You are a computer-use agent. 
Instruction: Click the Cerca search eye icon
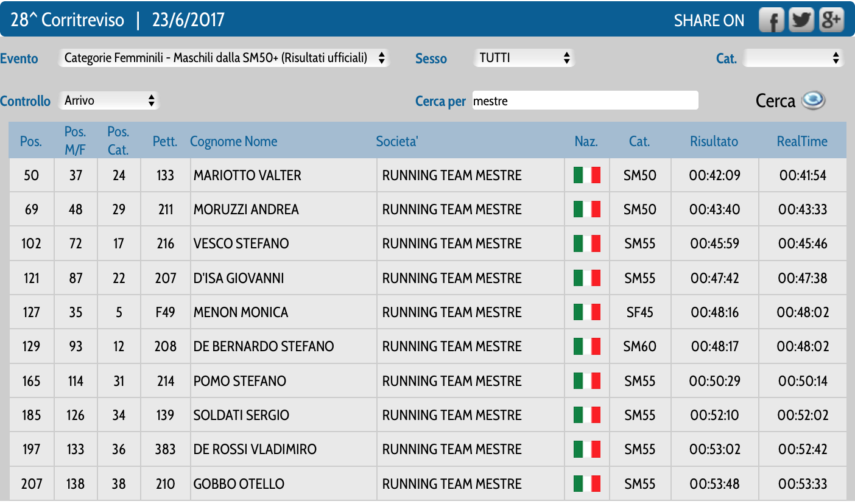(x=813, y=100)
